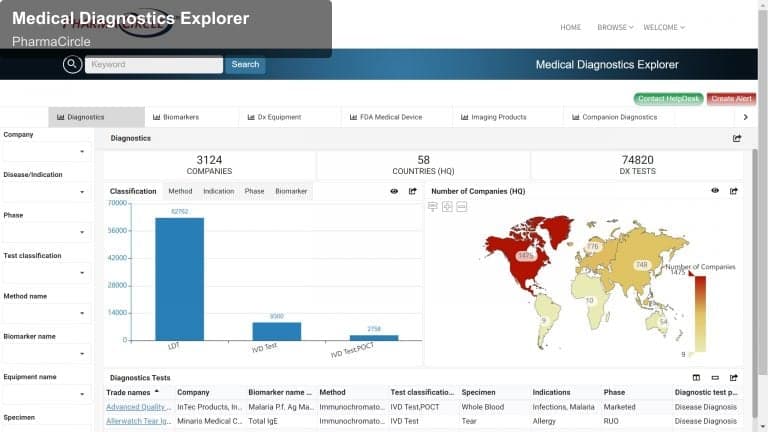Screen dimensions: 768x432
Task: Click the map filter icon
Action: 432,207
